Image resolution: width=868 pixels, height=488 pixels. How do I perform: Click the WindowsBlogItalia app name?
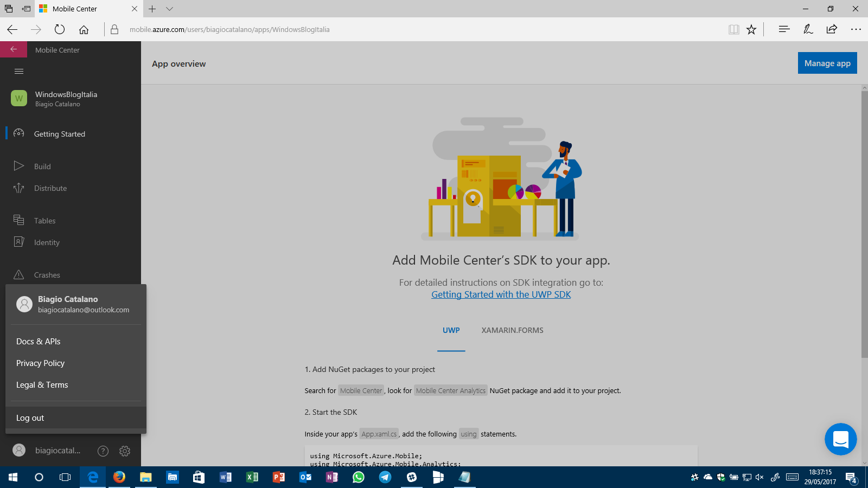click(x=66, y=94)
